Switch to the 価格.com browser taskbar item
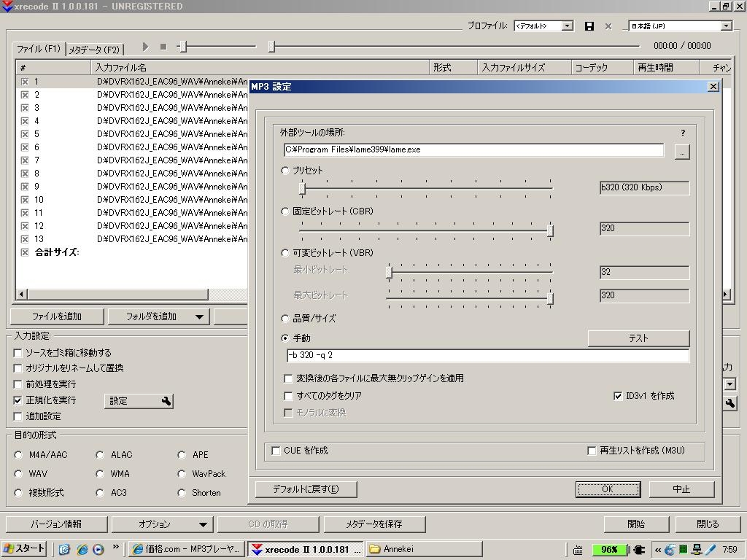 coord(186,549)
